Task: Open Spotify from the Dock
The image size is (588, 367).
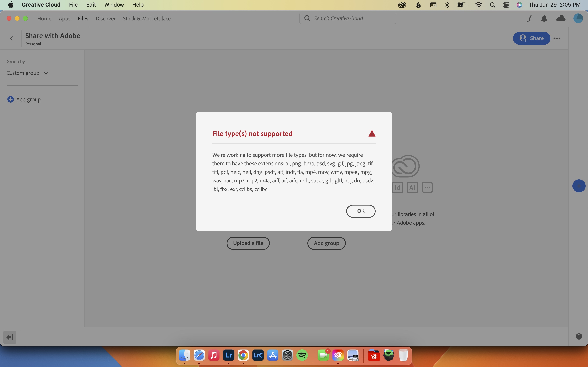Action: pyautogui.click(x=302, y=356)
